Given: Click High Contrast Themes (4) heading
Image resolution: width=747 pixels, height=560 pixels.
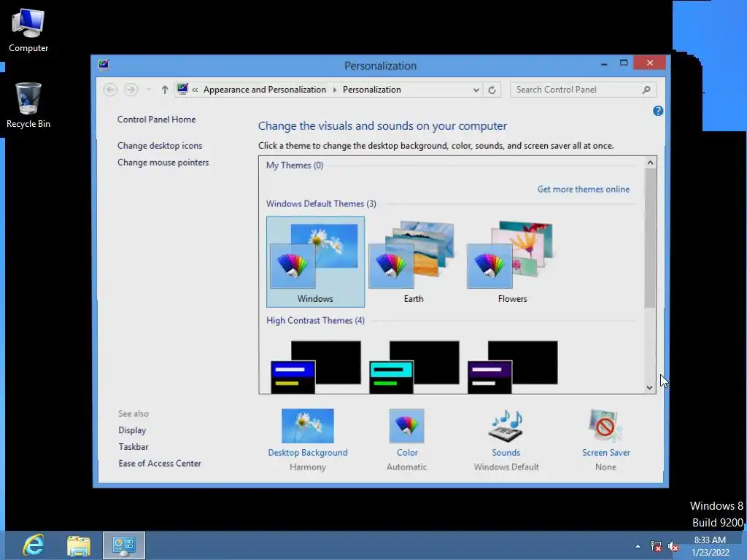Looking at the screenshot, I should point(315,321).
